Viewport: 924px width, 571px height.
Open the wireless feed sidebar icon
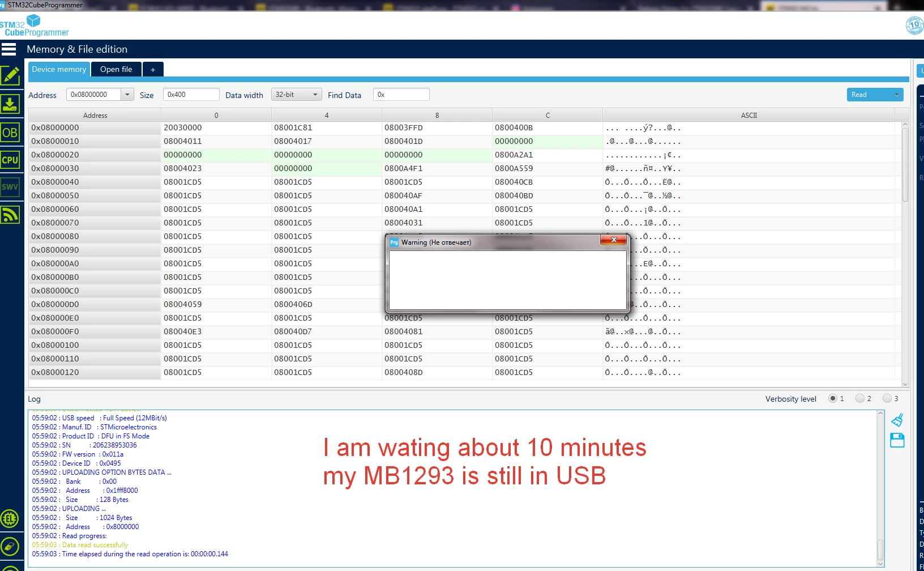point(10,214)
